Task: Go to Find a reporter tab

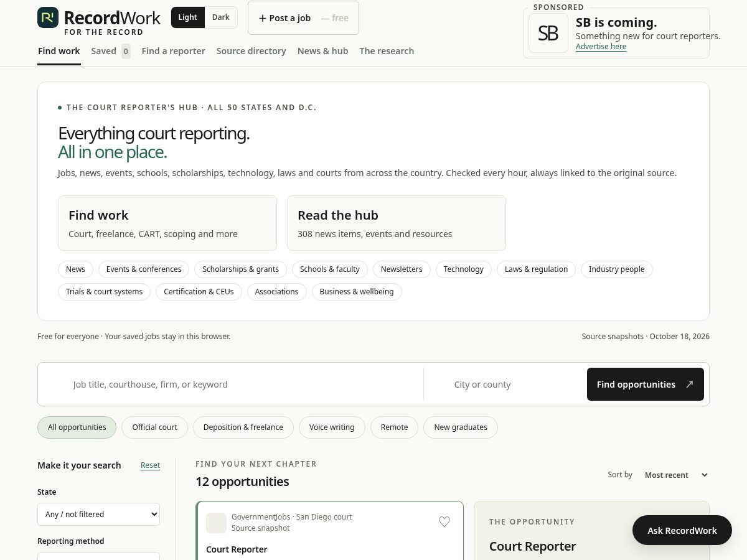Action: click(173, 51)
